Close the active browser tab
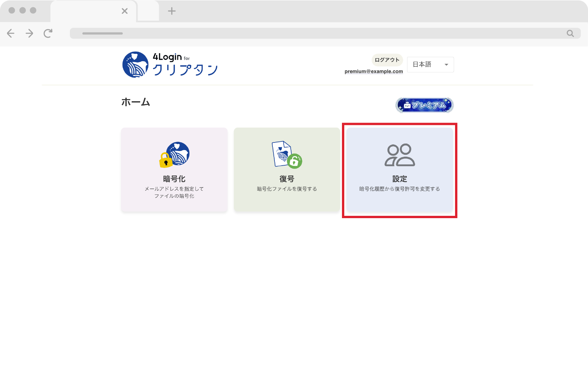Image resolution: width=588 pixels, height=391 pixels. [125, 11]
